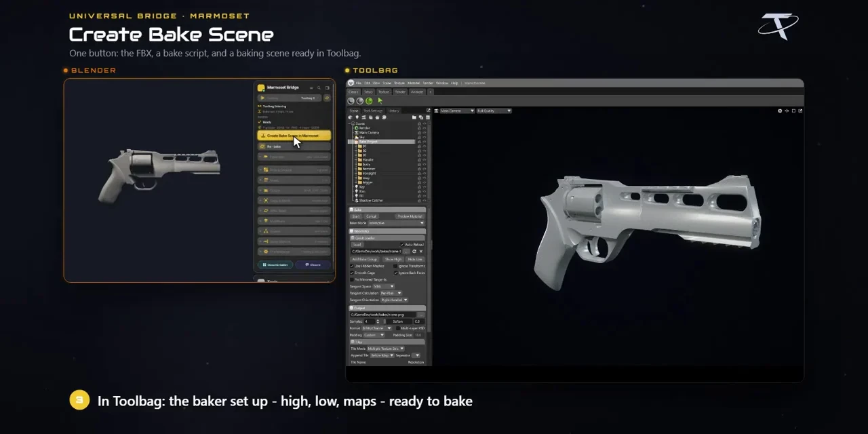
Task: Add a new folder in the scene tree
Action: tap(414, 117)
